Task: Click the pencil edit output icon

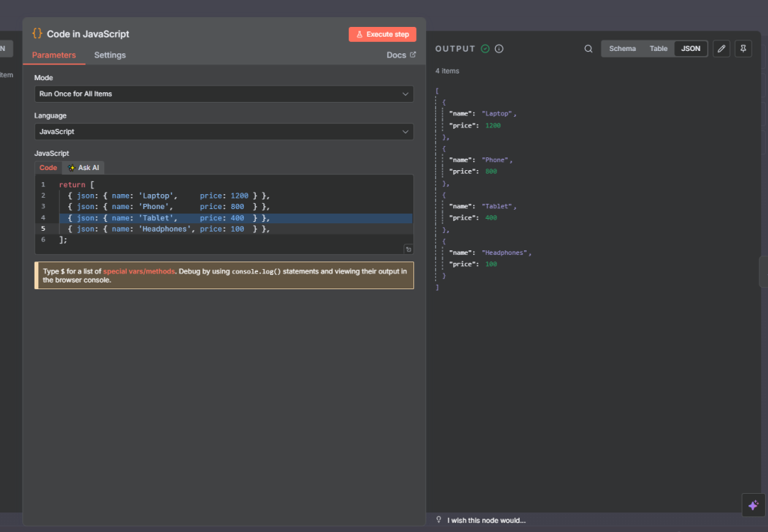Action: click(721, 49)
